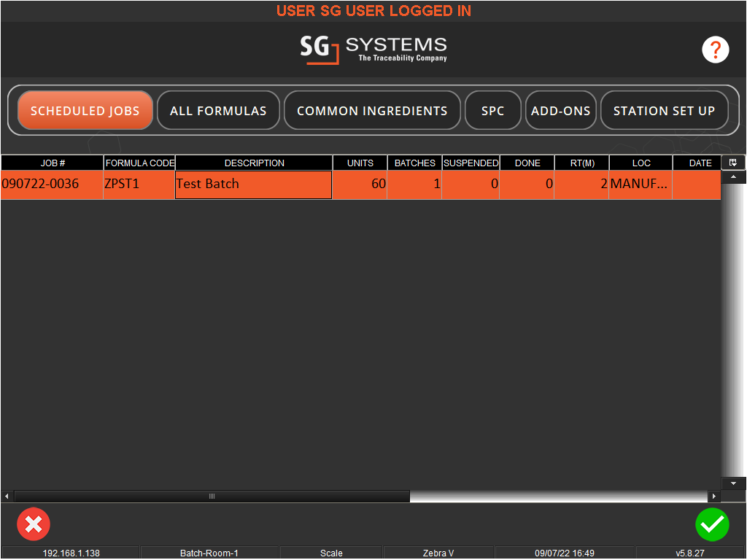
Task: Click the scroll-up arrow on the right
Action: (x=733, y=176)
